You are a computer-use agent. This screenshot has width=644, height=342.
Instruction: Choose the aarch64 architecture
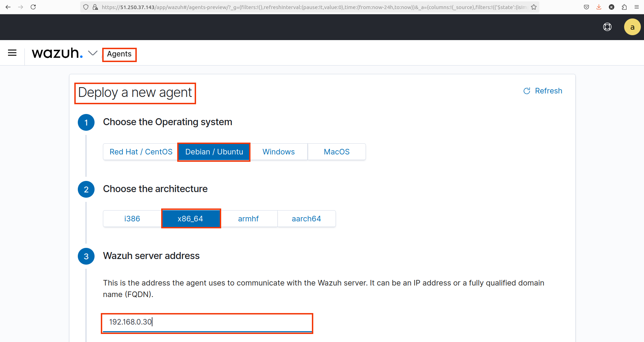306,219
